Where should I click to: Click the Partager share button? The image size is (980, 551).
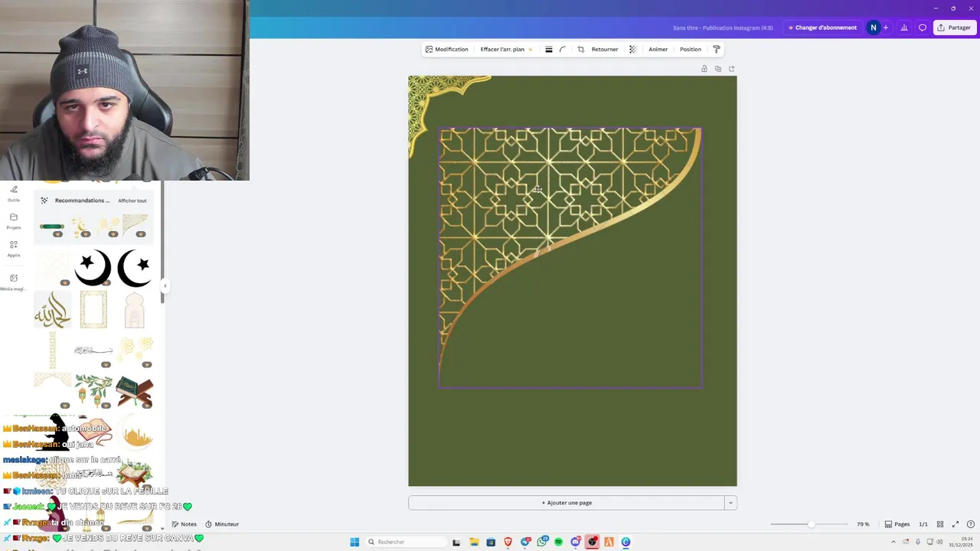955,28
